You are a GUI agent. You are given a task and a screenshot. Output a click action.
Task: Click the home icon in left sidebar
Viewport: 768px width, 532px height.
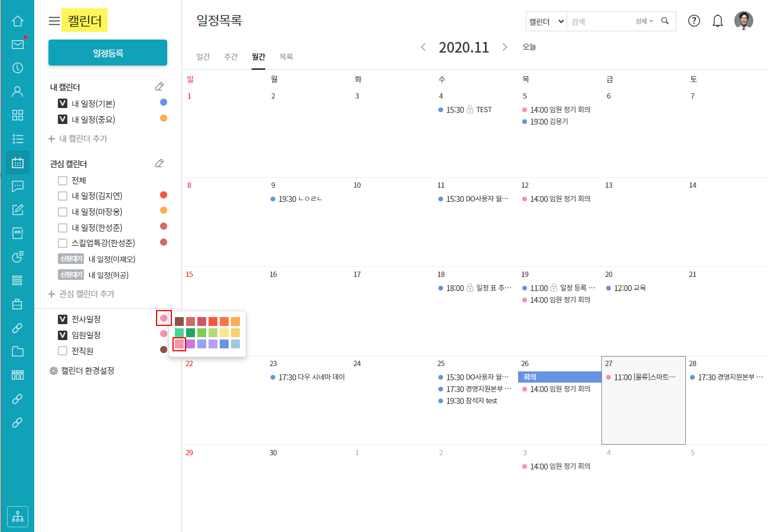[18, 21]
